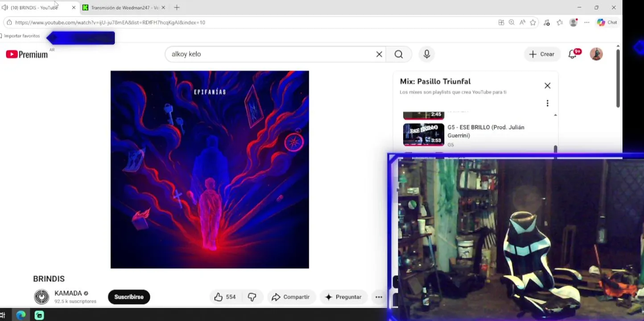Start voice search with the microphone

click(x=427, y=54)
